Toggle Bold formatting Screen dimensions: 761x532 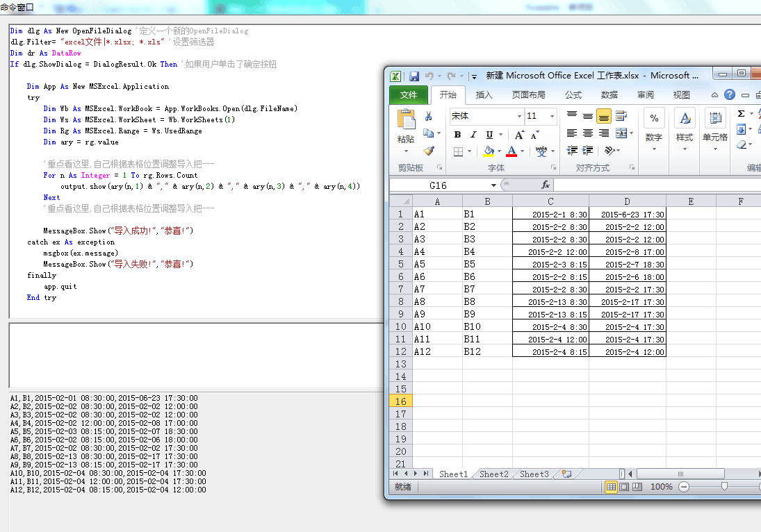[x=457, y=135]
